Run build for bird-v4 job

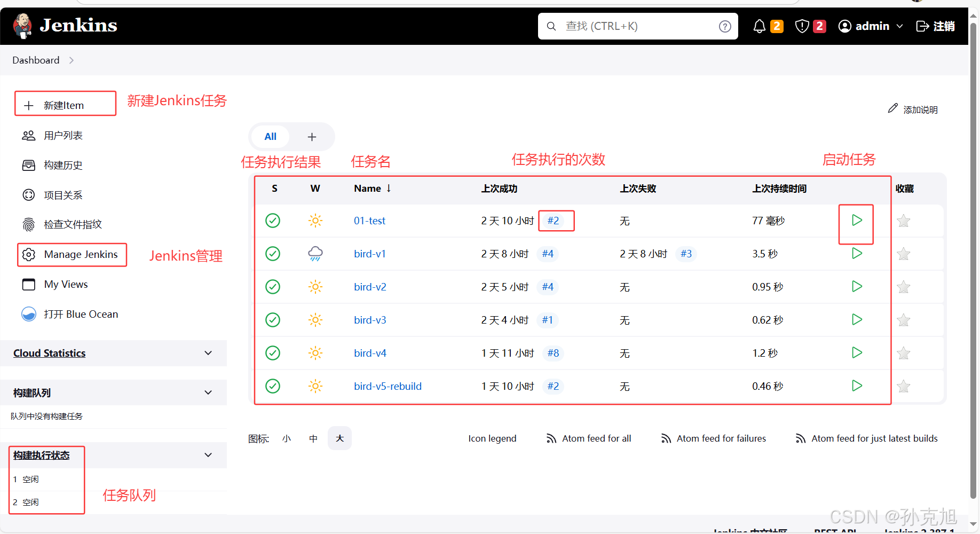tap(857, 352)
